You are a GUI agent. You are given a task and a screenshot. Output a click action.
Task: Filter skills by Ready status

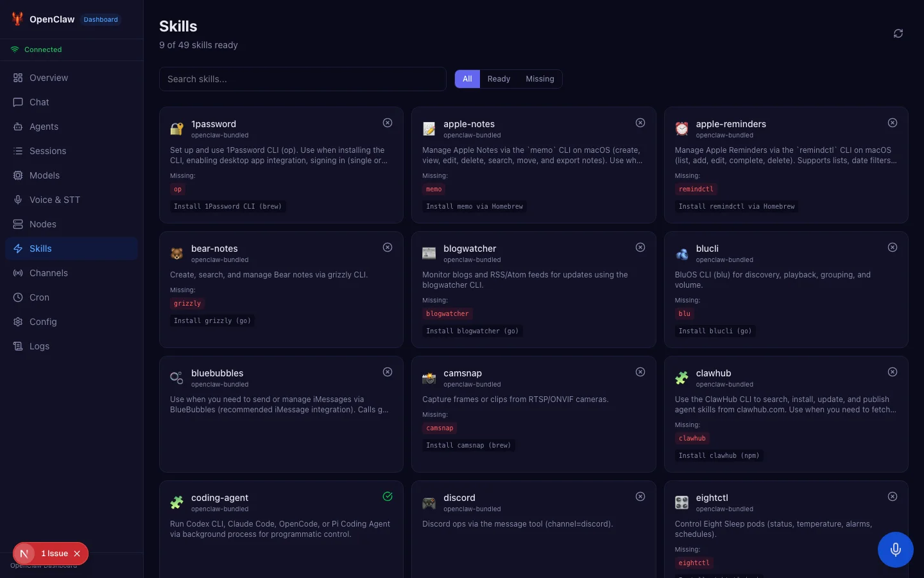[x=499, y=78]
